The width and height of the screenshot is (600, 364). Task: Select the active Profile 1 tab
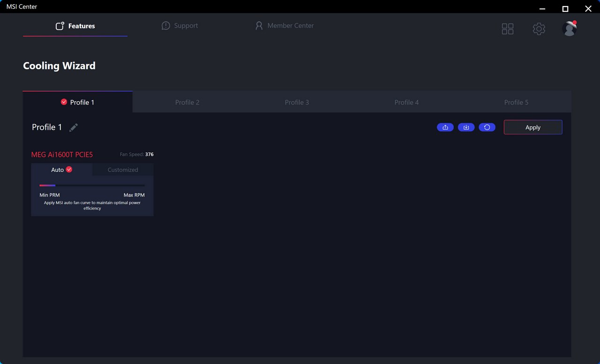tap(78, 102)
